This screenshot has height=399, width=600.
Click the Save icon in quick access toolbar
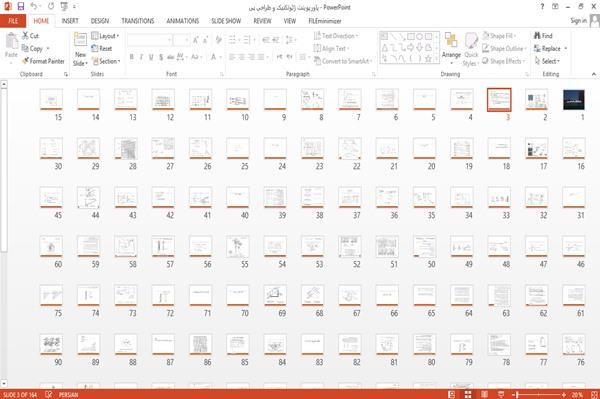(21, 6)
